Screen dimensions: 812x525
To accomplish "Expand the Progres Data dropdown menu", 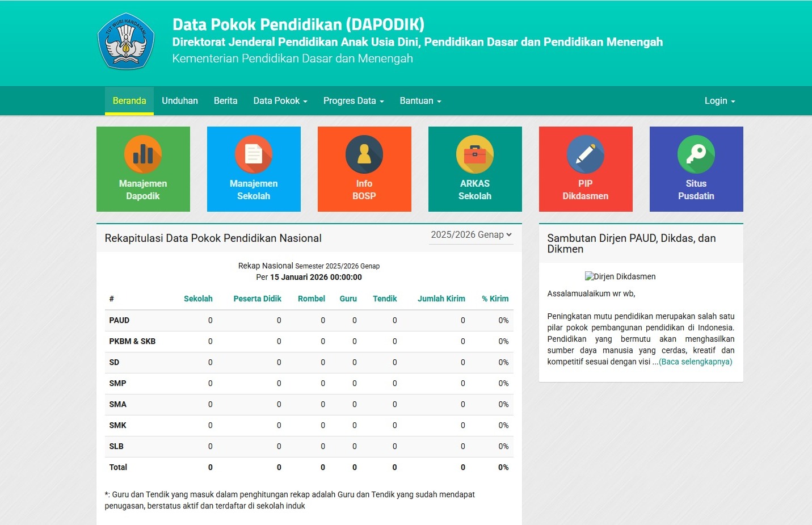I will [354, 101].
